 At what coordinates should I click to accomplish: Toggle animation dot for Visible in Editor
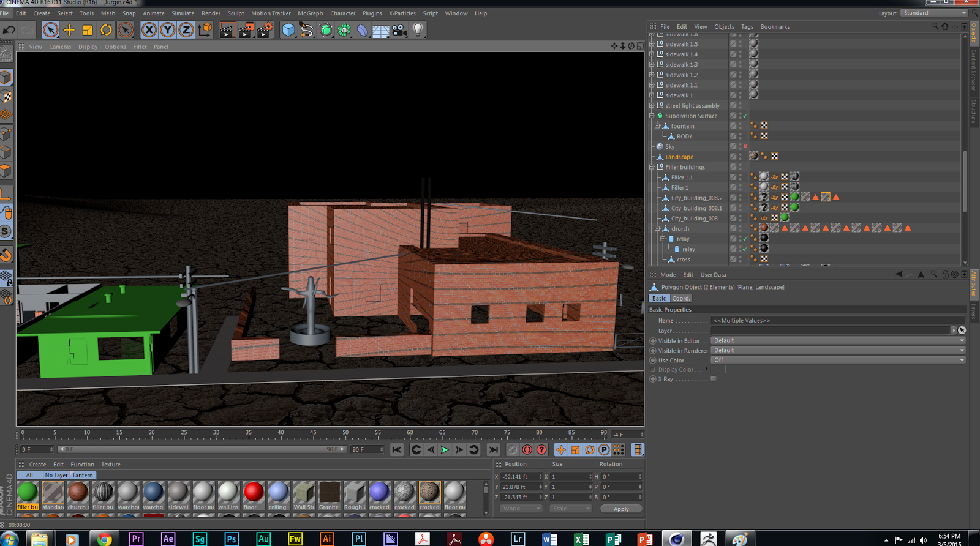click(x=653, y=341)
